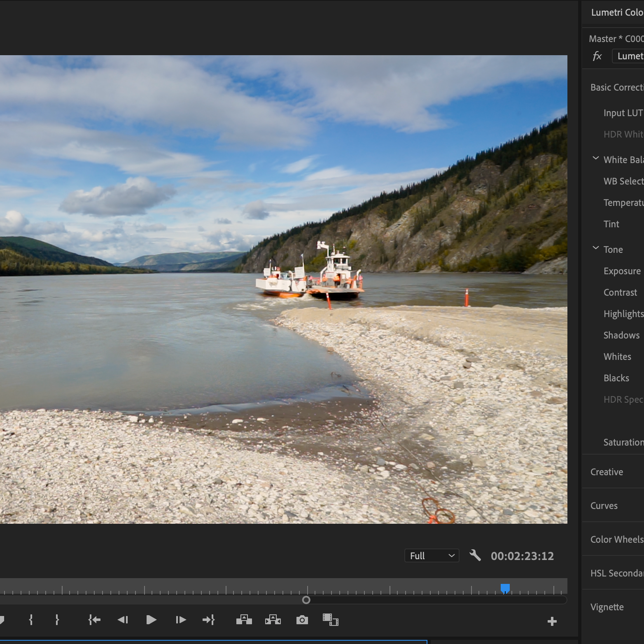The image size is (644, 644).
Task: Click the WB Selector label
Action: click(x=623, y=181)
